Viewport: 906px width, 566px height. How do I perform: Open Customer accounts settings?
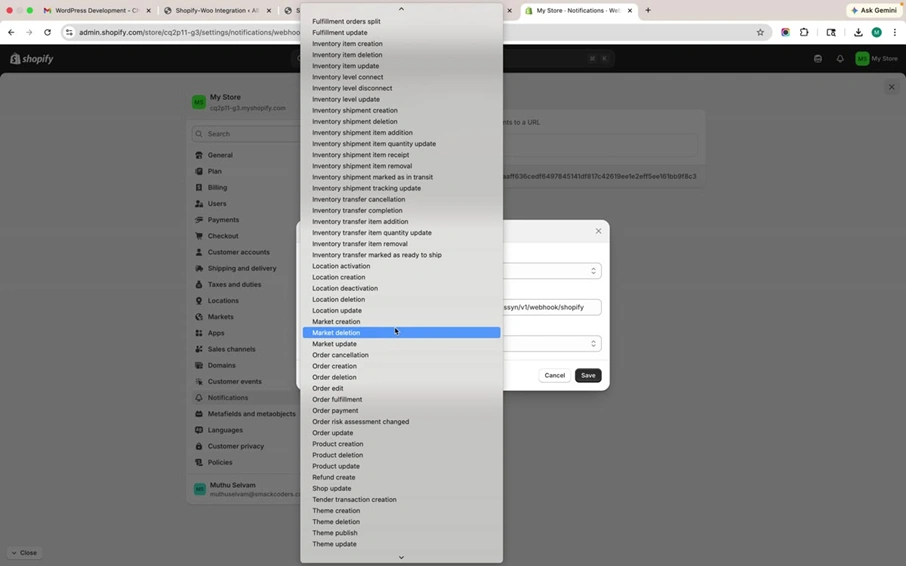[239, 252]
